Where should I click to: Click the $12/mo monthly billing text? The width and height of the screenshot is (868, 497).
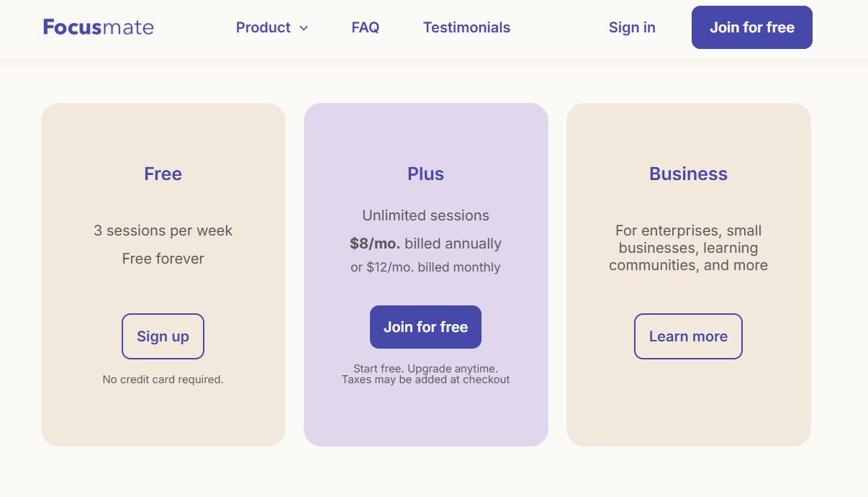(x=425, y=267)
